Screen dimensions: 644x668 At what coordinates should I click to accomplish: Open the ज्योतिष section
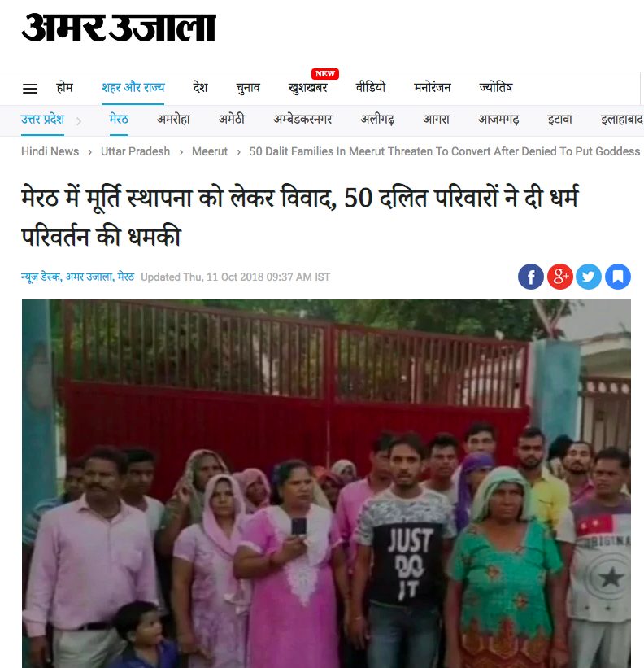pyautogui.click(x=496, y=87)
